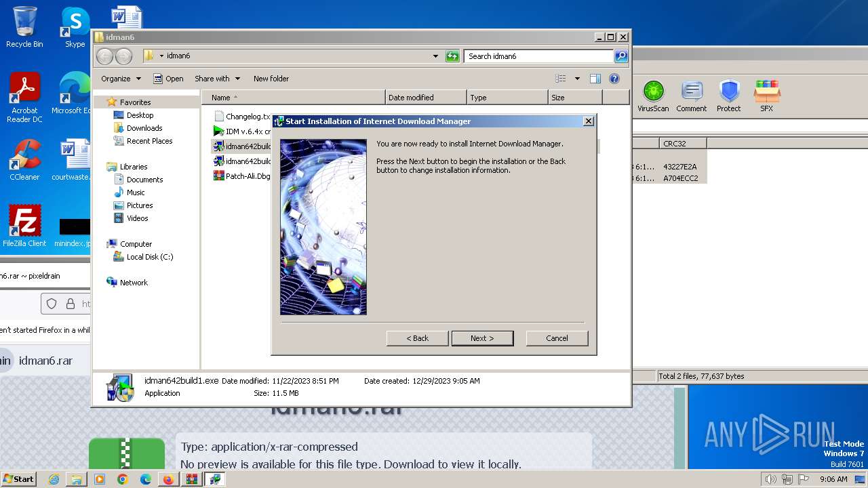Open Recycle Bin desktop icon
The width and height of the screenshot is (868, 488).
(x=24, y=27)
